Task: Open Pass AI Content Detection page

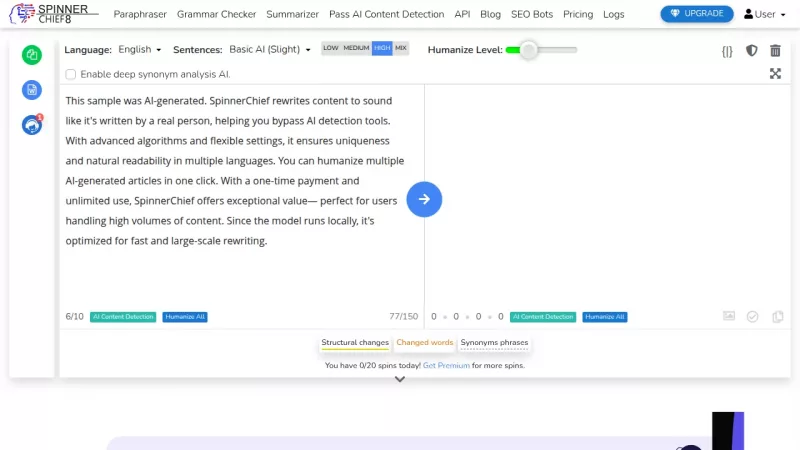Action: pos(386,14)
